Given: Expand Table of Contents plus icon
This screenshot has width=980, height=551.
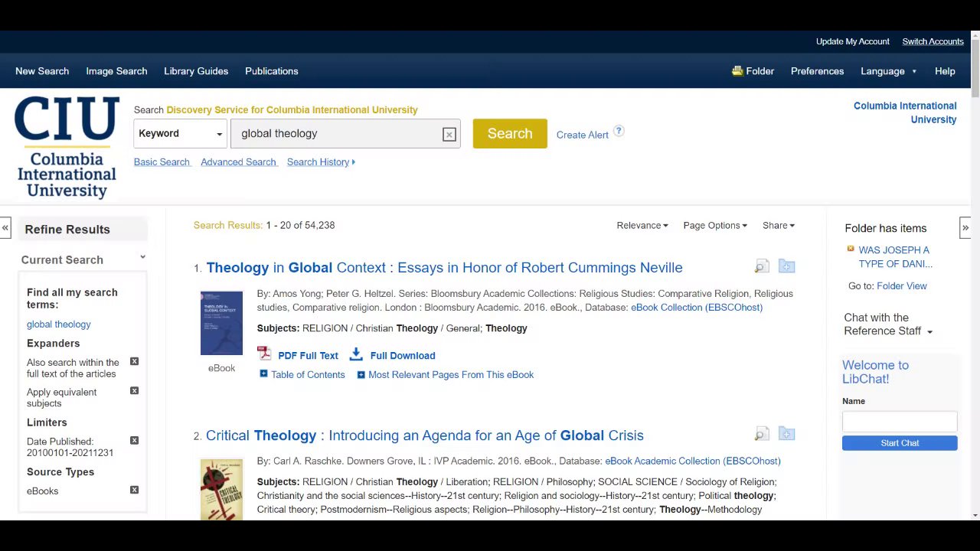Looking at the screenshot, I should (x=263, y=374).
